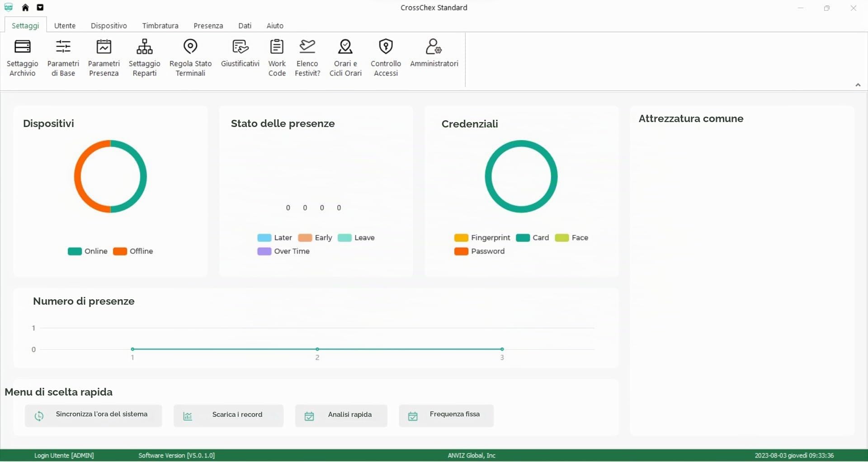The image size is (868, 462).
Task: Click the Frequenza fissa button
Action: (x=446, y=415)
